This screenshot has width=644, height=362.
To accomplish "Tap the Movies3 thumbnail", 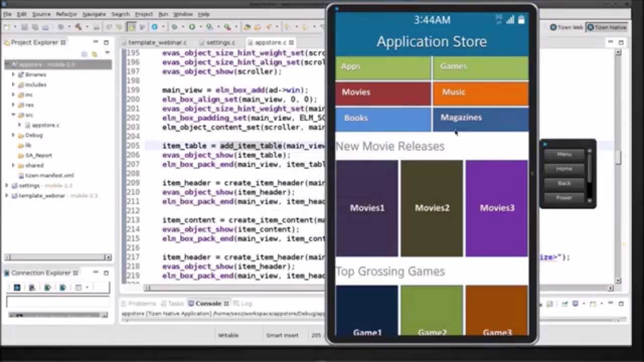I will (x=497, y=208).
